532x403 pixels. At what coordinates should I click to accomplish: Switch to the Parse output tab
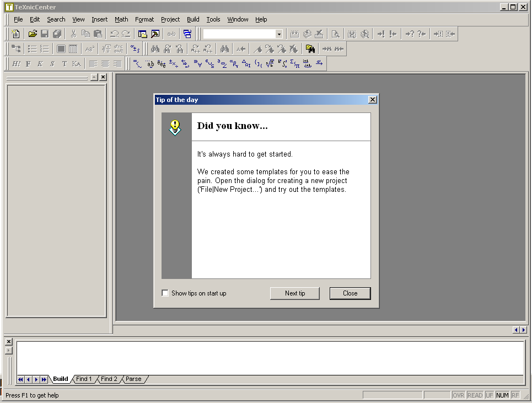(x=133, y=379)
